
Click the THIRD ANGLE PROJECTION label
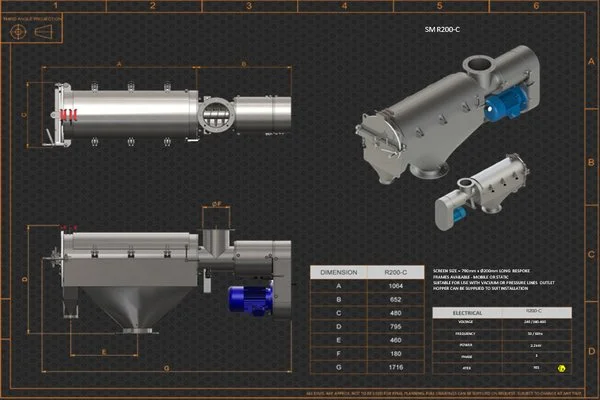click(32, 19)
